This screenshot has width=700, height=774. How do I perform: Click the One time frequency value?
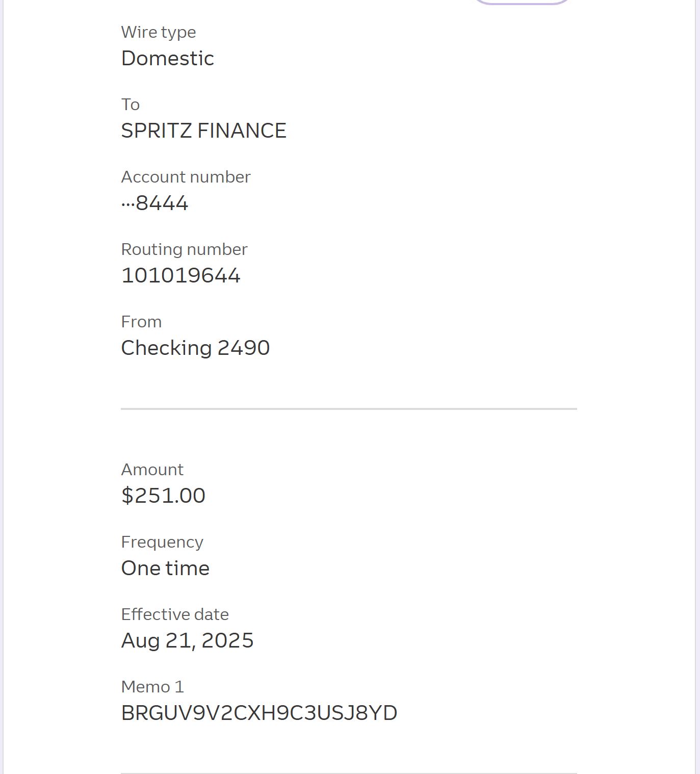point(165,568)
